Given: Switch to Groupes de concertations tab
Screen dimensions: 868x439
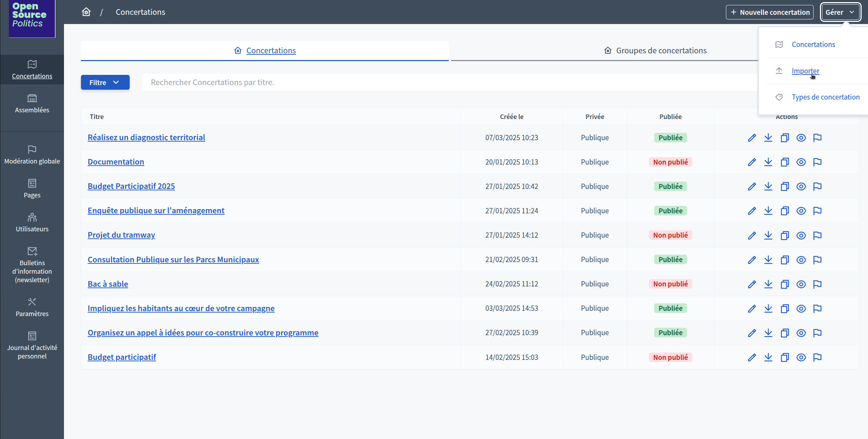Looking at the screenshot, I should pyautogui.click(x=661, y=51).
